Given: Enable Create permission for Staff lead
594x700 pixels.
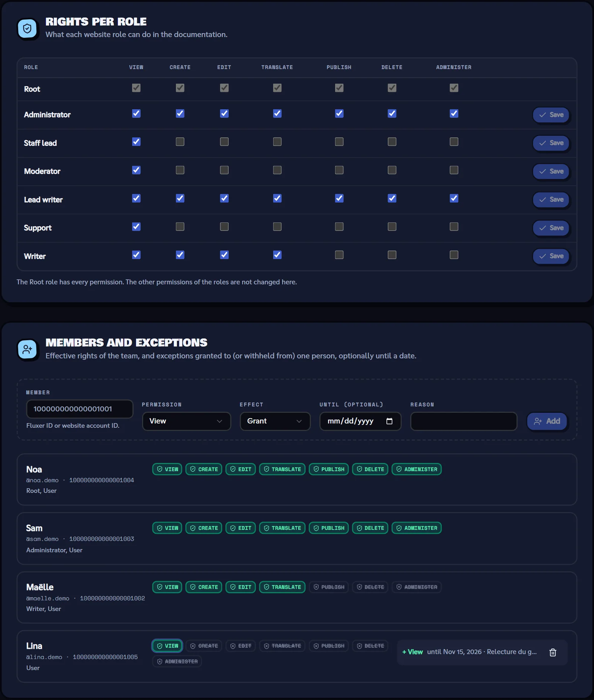Looking at the screenshot, I should click(180, 142).
